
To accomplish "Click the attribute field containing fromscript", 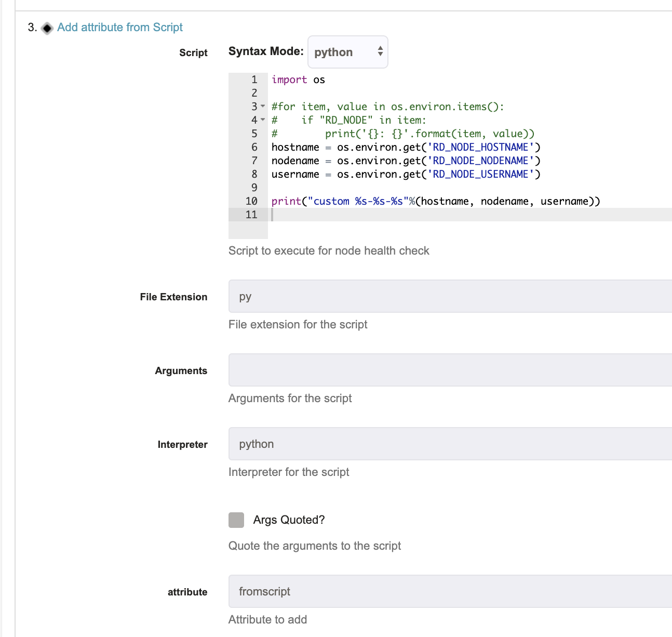I will 450,591.
